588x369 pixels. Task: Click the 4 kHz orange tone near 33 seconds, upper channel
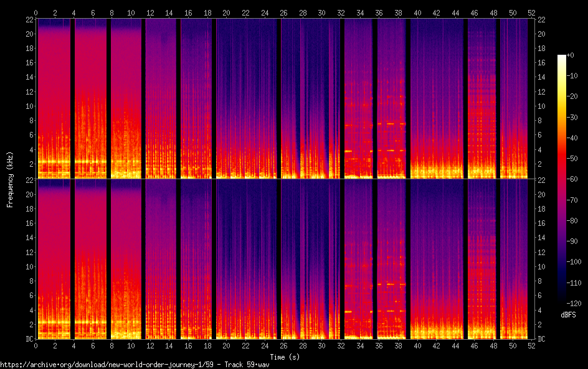(348, 151)
